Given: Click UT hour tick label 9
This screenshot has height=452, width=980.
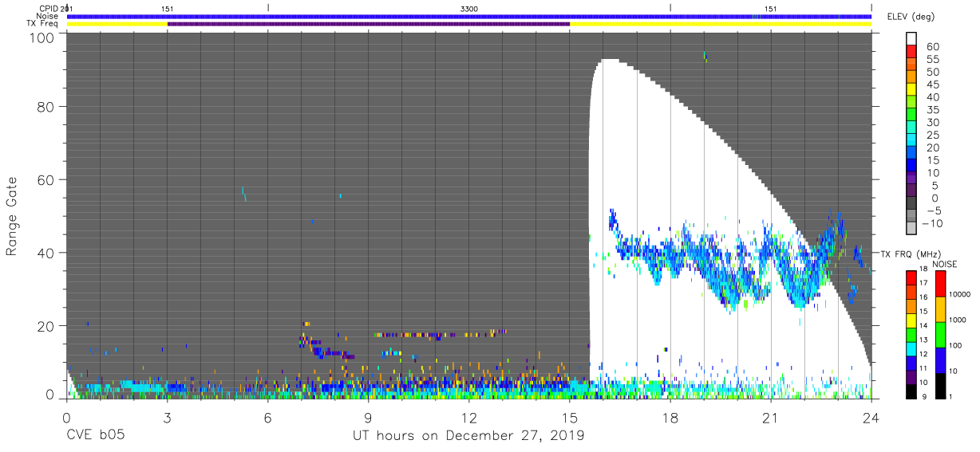Looking at the screenshot, I should click(x=369, y=418).
